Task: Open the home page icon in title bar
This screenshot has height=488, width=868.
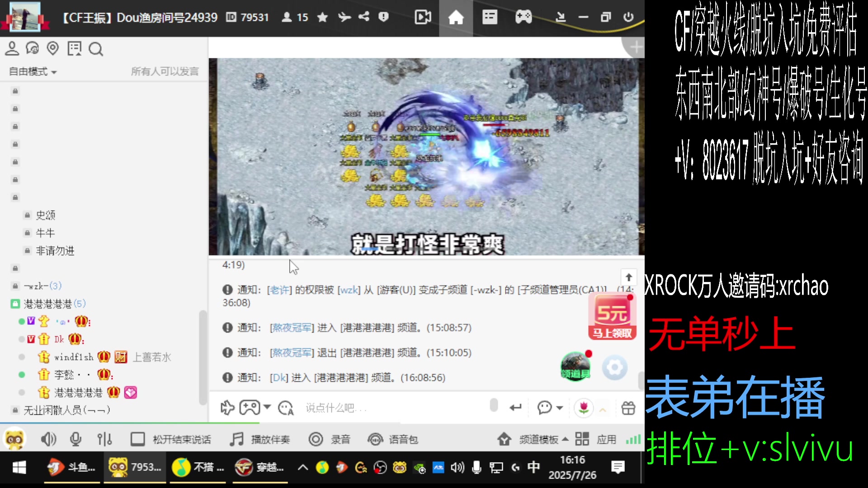Action: click(x=456, y=18)
